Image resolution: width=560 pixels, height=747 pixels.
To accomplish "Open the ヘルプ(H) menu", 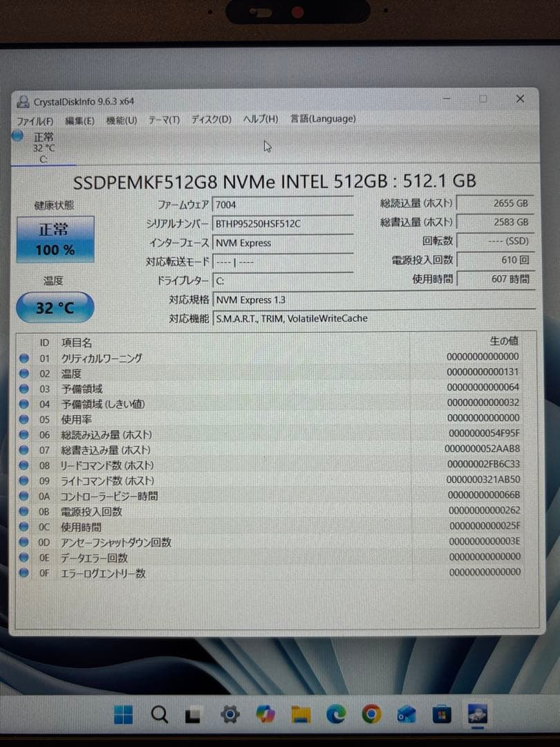I will point(261,119).
